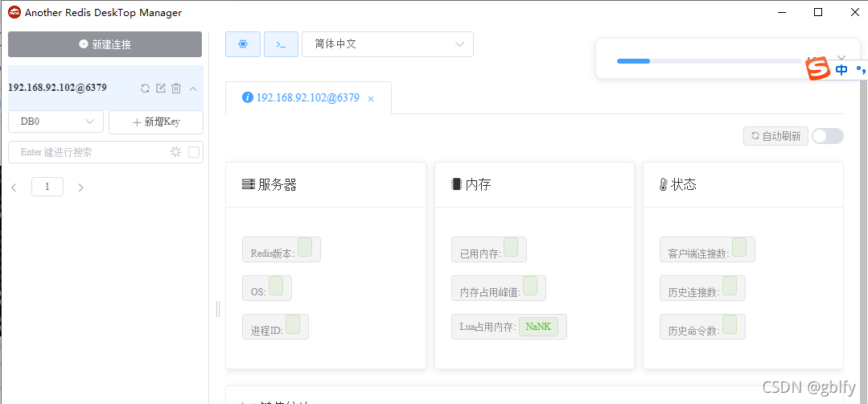Click the OS tag
The width and height of the screenshot is (868, 404).
pos(267,288)
